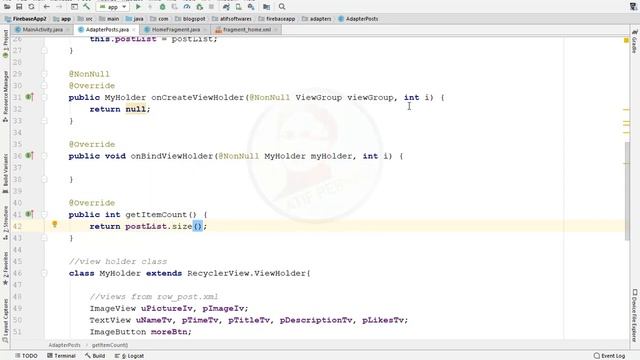Click the AdapterPosts breadcrumb below editor

click(64, 345)
